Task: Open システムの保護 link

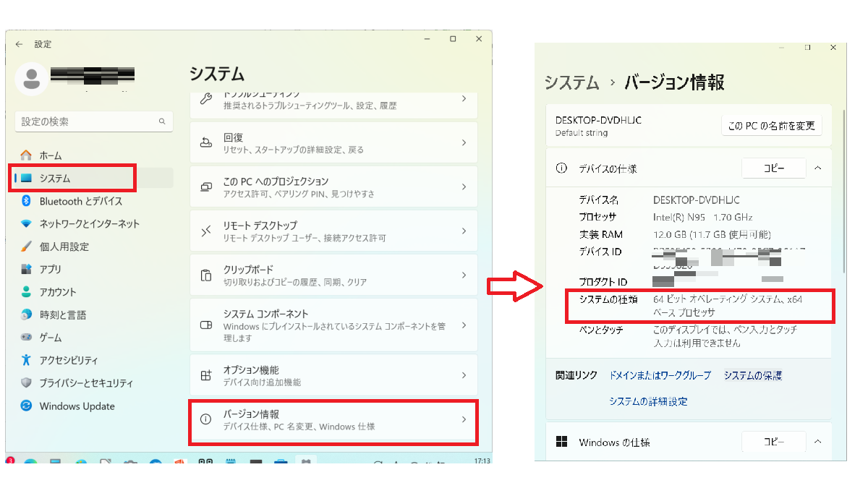Action: [753, 375]
